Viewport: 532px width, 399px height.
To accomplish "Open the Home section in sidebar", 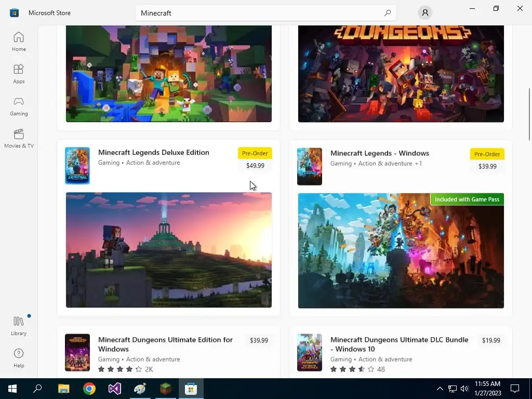I will [x=19, y=42].
